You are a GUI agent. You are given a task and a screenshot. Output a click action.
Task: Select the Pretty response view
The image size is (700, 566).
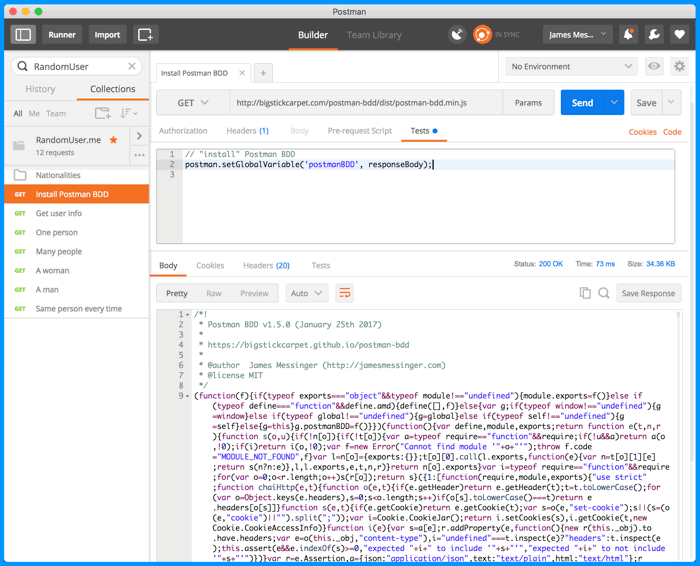pyautogui.click(x=177, y=293)
